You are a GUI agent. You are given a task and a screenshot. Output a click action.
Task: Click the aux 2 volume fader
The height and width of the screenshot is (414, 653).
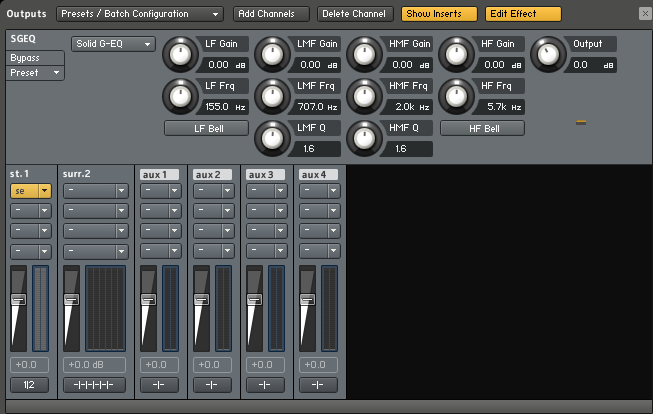[201, 299]
